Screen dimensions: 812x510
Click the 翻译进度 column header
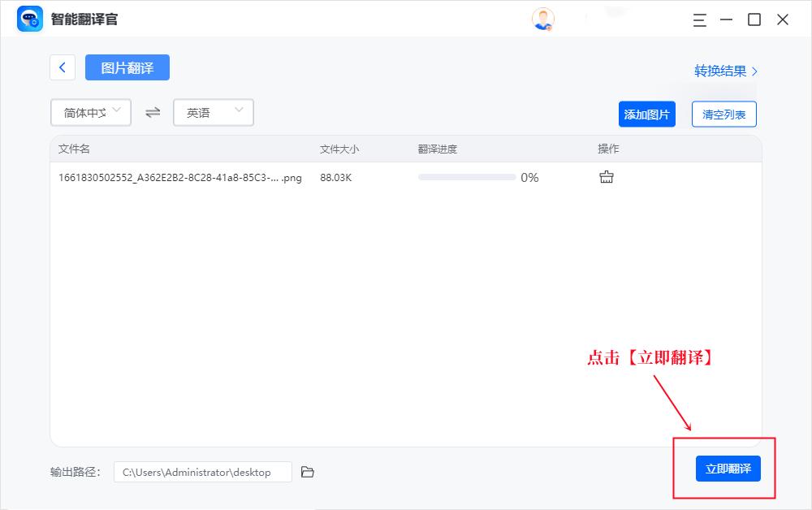(x=435, y=149)
